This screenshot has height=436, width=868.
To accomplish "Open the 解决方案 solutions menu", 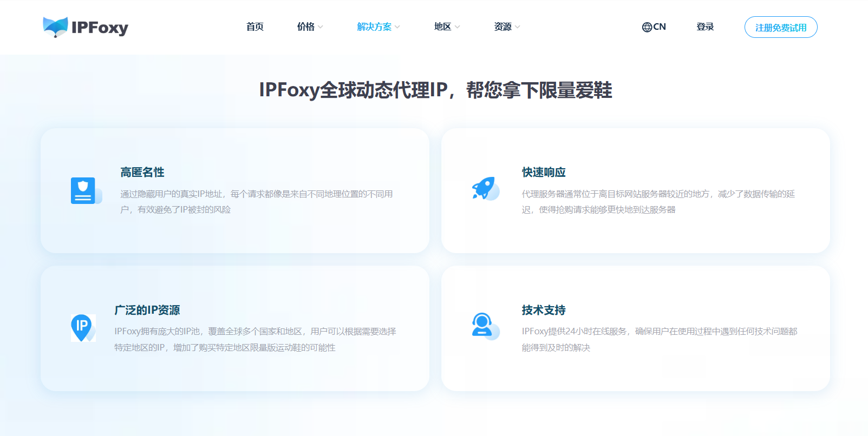I will tap(374, 27).
